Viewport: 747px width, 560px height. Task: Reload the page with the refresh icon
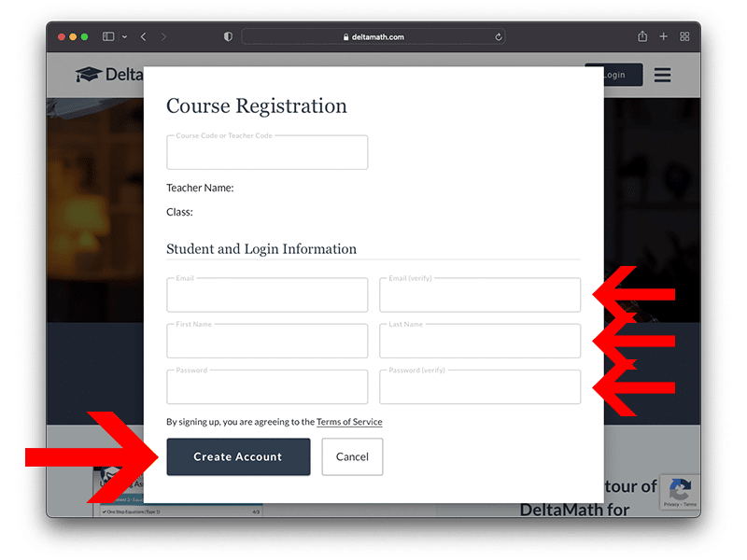coord(499,36)
